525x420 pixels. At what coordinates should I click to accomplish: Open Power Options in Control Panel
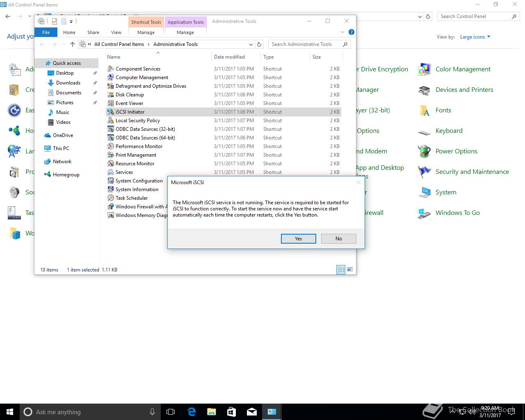point(448,151)
